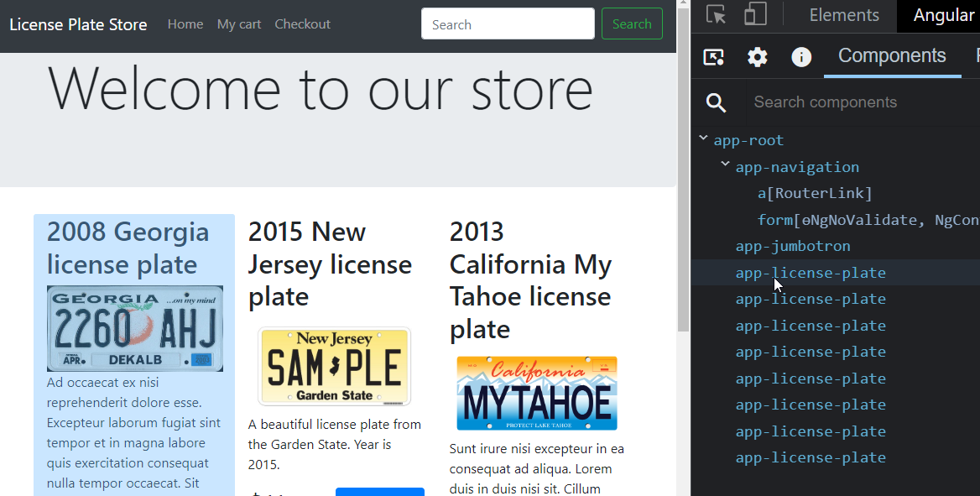Select the highlighted app-license-plate row
The height and width of the screenshot is (496, 980).
coord(835,273)
